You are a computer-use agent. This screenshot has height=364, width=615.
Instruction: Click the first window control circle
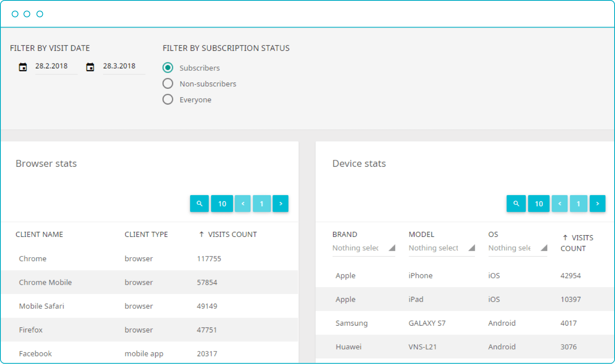pos(15,14)
